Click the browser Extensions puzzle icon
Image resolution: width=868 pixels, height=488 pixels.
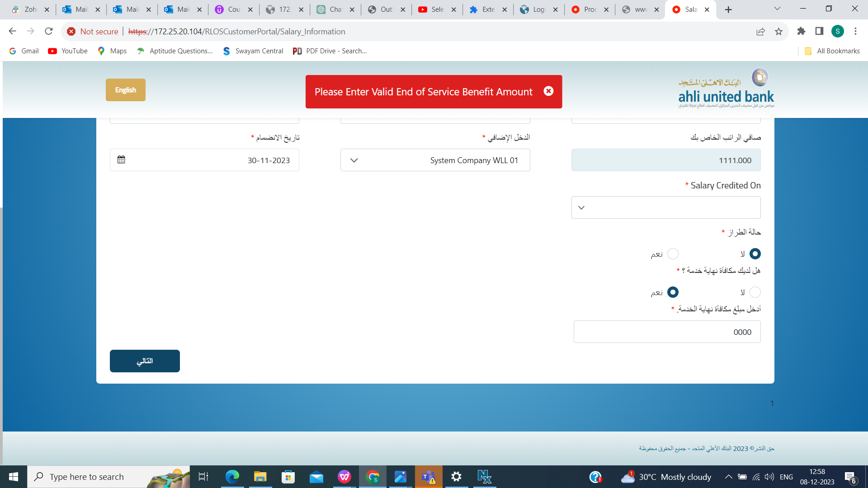pos(801,31)
